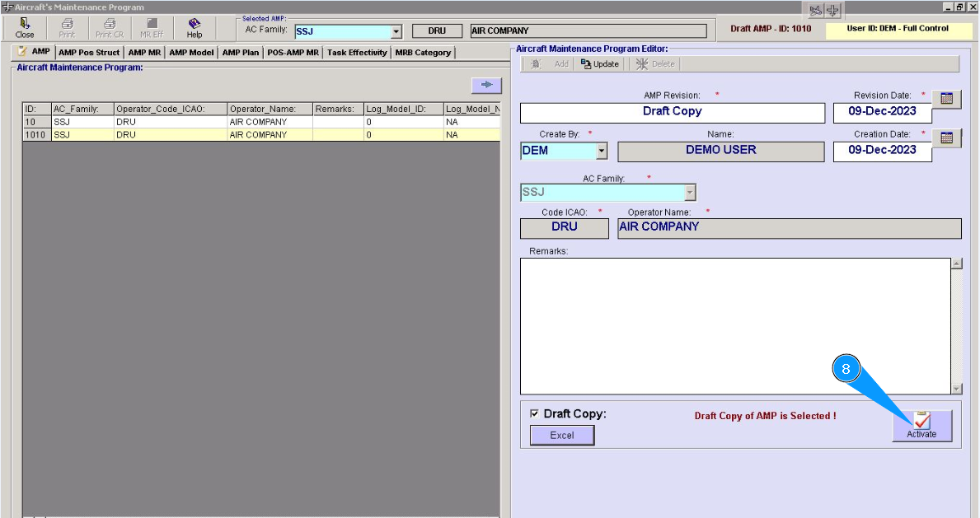
Task: Click the aircraft icon in the title bar
Action: pyautogui.click(x=832, y=10)
